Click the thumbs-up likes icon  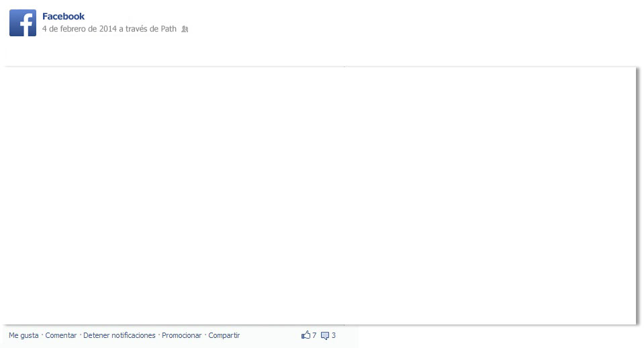(306, 335)
